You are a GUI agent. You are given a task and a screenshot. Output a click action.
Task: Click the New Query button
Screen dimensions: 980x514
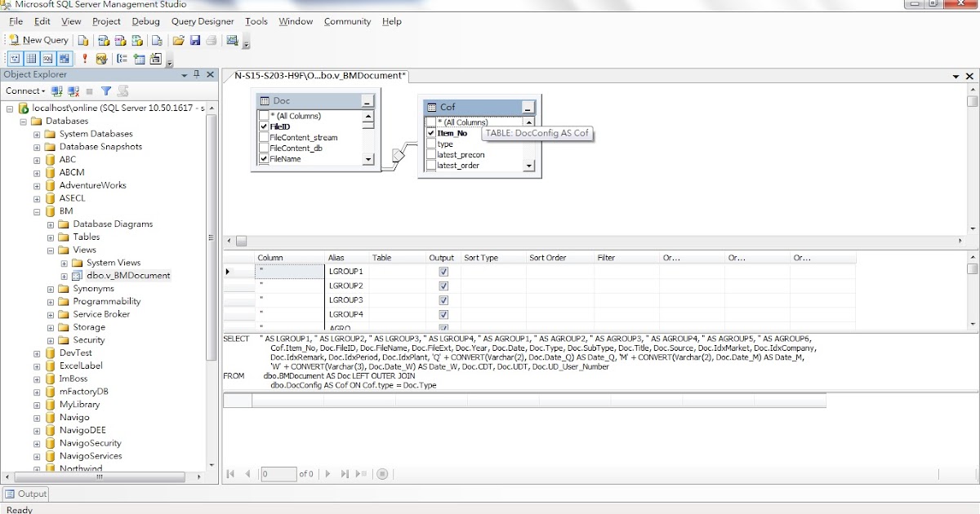38,40
